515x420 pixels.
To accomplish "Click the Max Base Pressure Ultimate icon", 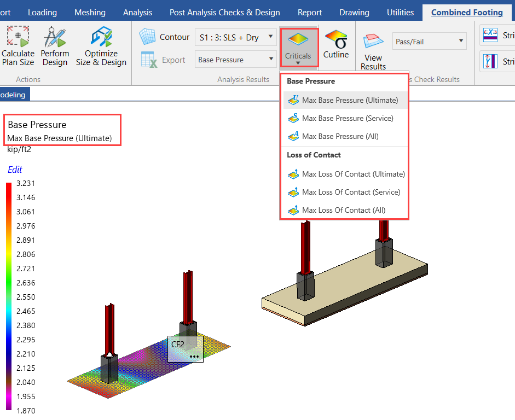I will (293, 100).
